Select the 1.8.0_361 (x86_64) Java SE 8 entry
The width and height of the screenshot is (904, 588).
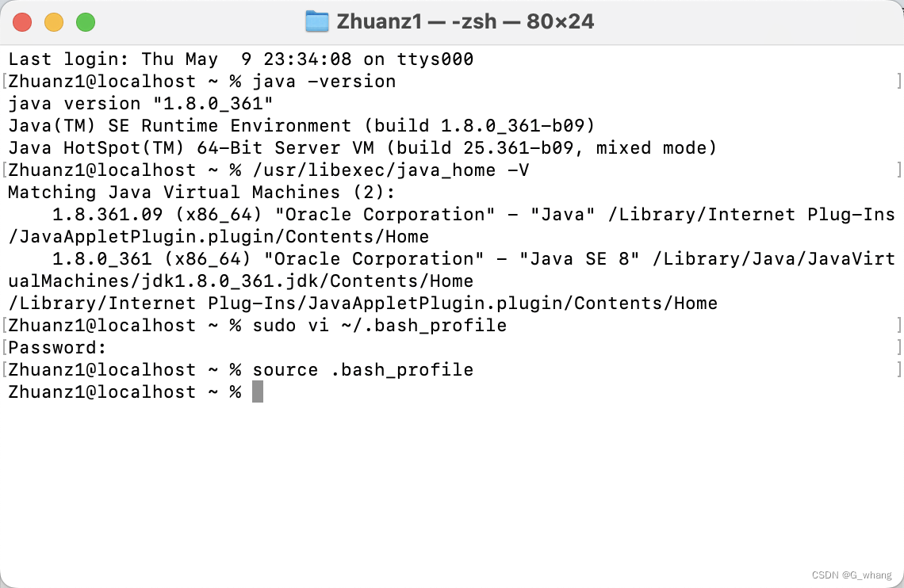(238, 258)
